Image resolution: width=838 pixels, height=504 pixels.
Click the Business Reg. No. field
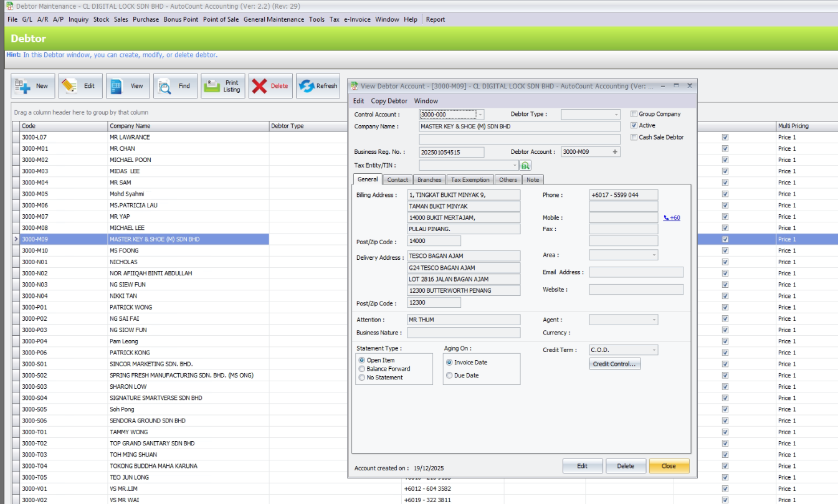click(x=452, y=152)
